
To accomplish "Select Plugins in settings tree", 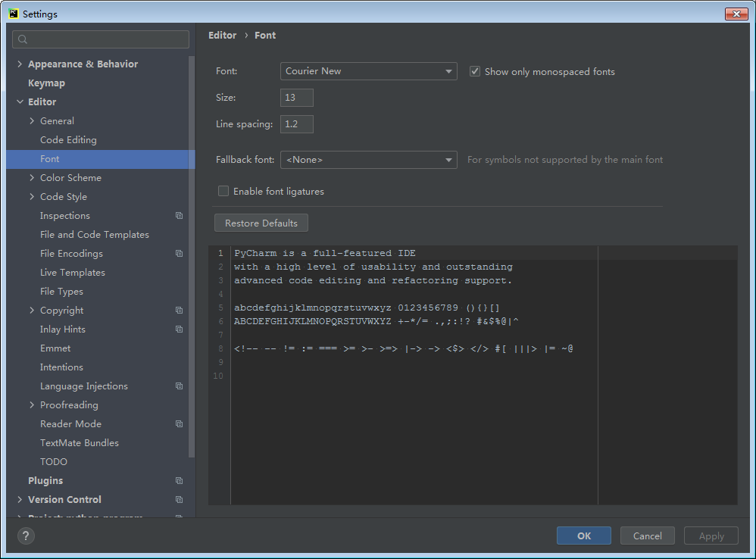I will (45, 480).
